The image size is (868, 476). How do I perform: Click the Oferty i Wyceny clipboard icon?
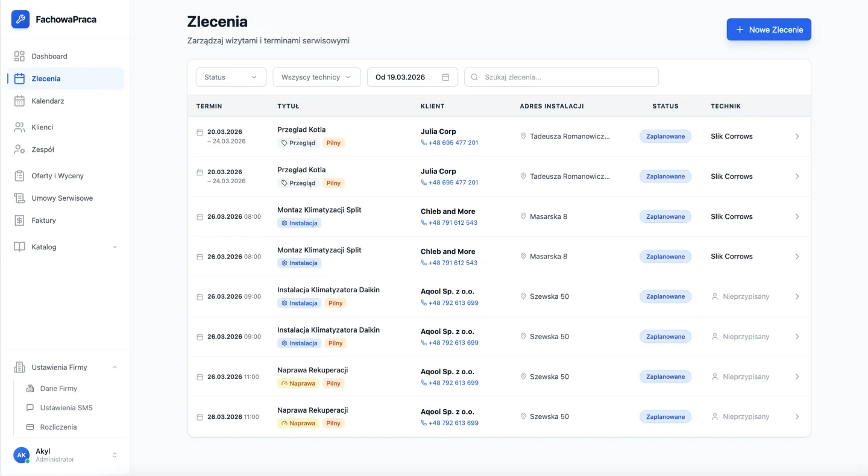coord(19,175)
